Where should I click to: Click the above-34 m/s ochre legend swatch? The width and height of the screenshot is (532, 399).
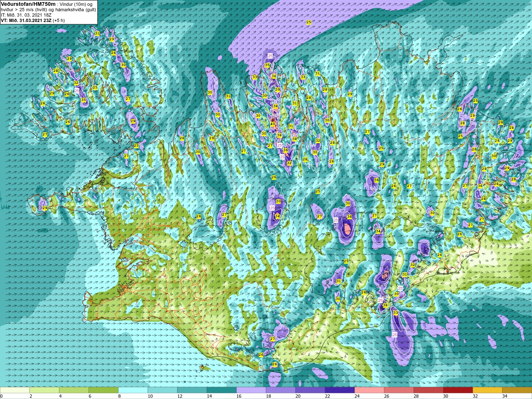coord(517,390)
